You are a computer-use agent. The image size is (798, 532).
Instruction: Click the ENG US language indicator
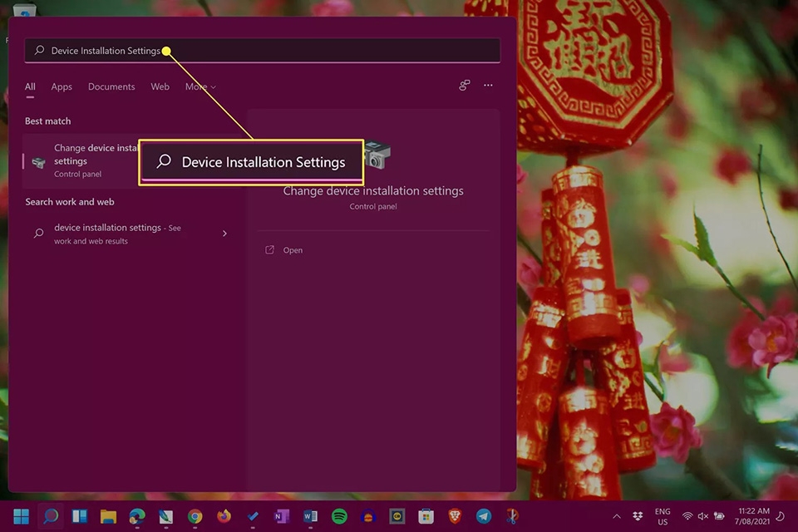(x=662, y=515)
